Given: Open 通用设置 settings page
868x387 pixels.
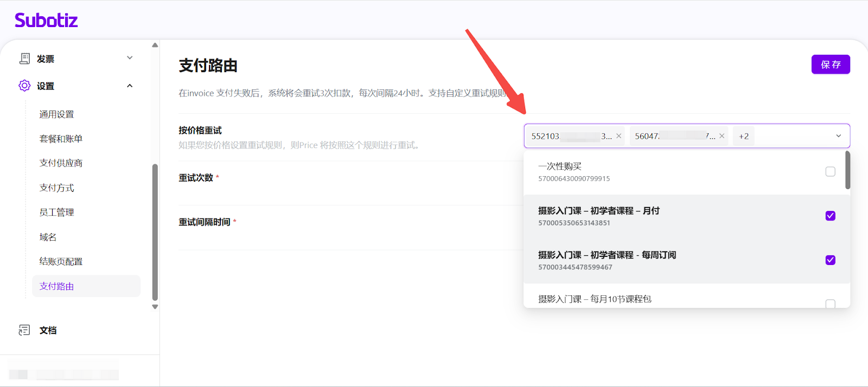Looking at the screenshot, I should [56, 114].
